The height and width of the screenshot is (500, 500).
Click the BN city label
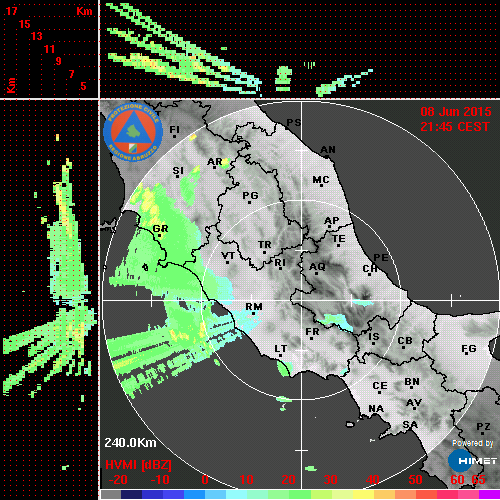(x=412, y=382)
